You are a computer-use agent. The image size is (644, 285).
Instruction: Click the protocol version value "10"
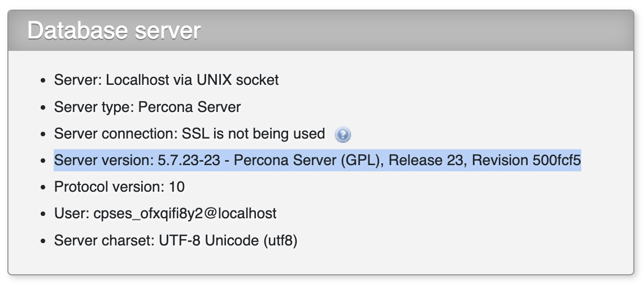click(176, 187)
